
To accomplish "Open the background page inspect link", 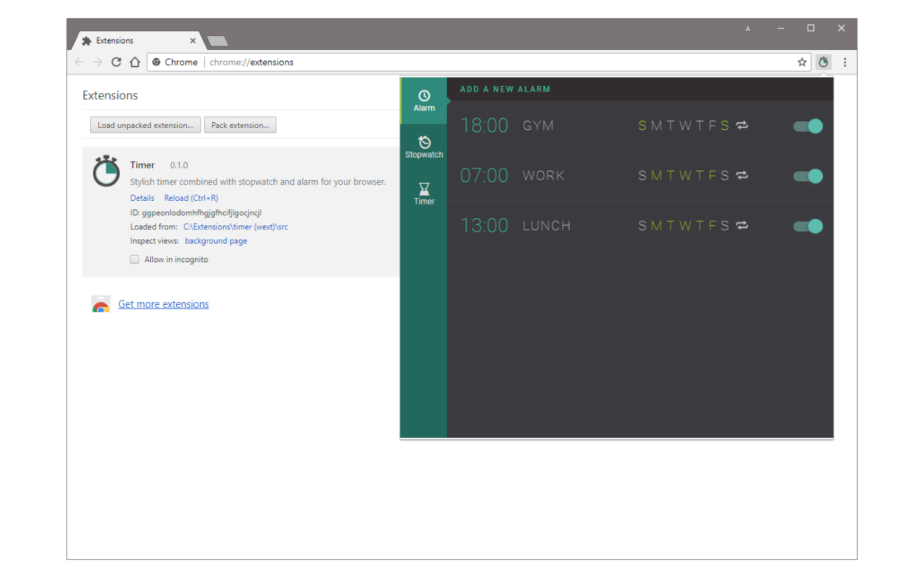I will (216, 241).
